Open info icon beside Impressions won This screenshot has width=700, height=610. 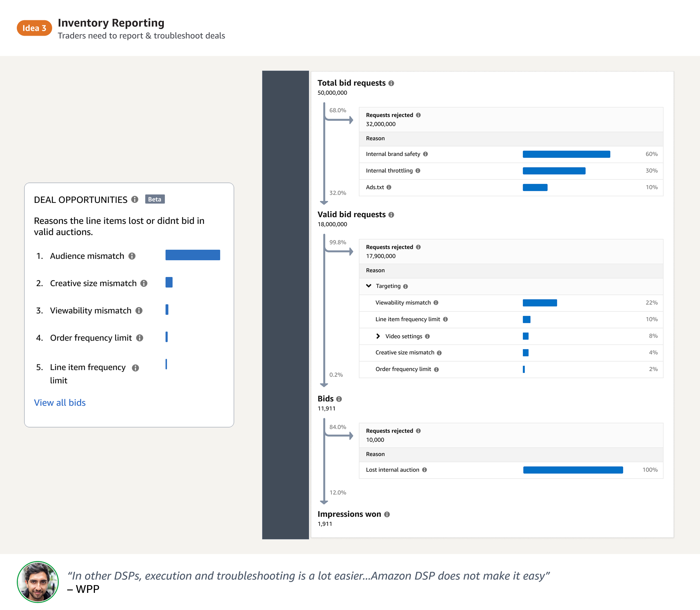point(387,515)
